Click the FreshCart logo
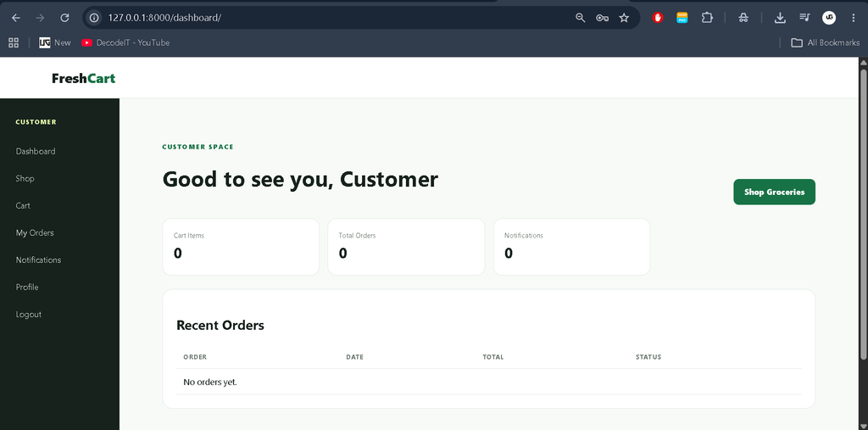Viewport: 868px width, 430px height. [84, 78]
